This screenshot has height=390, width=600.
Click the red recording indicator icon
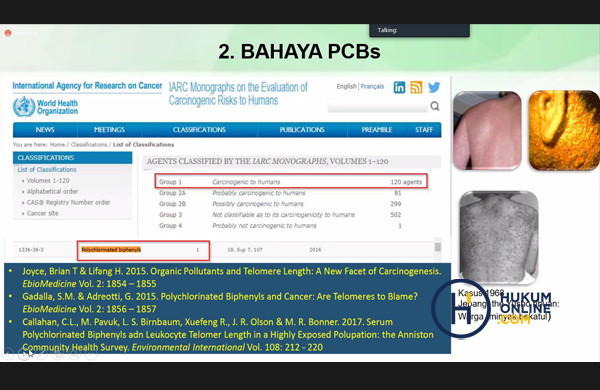click(x=8, y=33)
